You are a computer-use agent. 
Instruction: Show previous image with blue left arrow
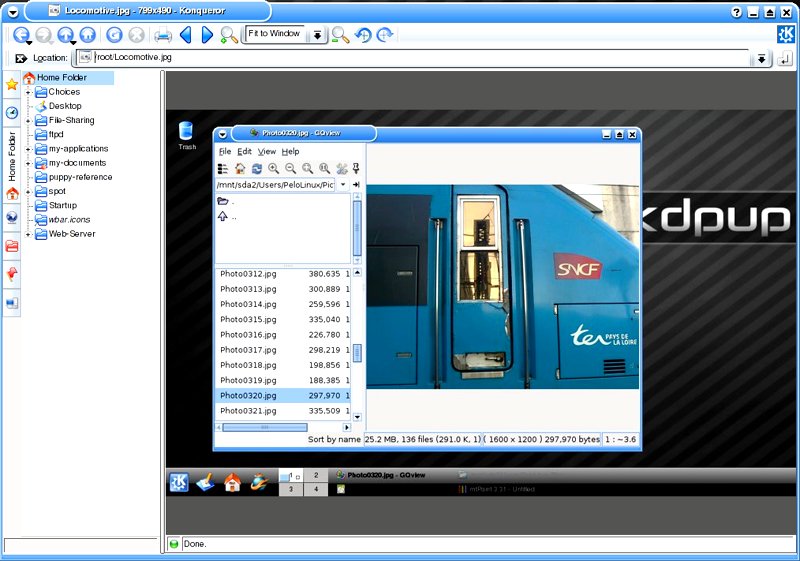click(186, 35)
